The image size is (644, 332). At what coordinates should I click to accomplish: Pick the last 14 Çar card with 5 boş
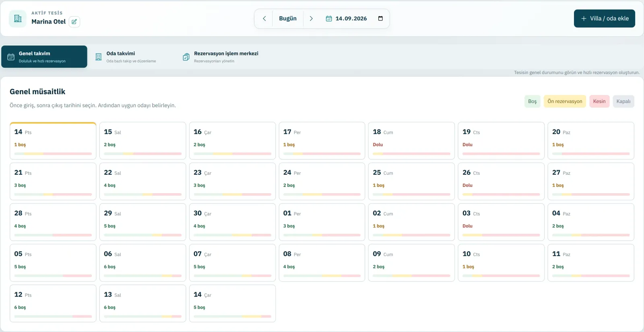click(x=232, y=303)
